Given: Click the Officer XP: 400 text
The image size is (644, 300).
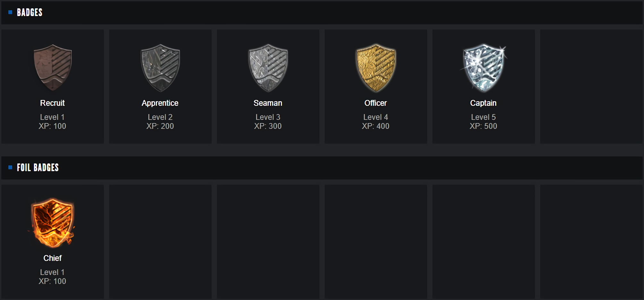Looking at the screenshot, I should 376,126.
